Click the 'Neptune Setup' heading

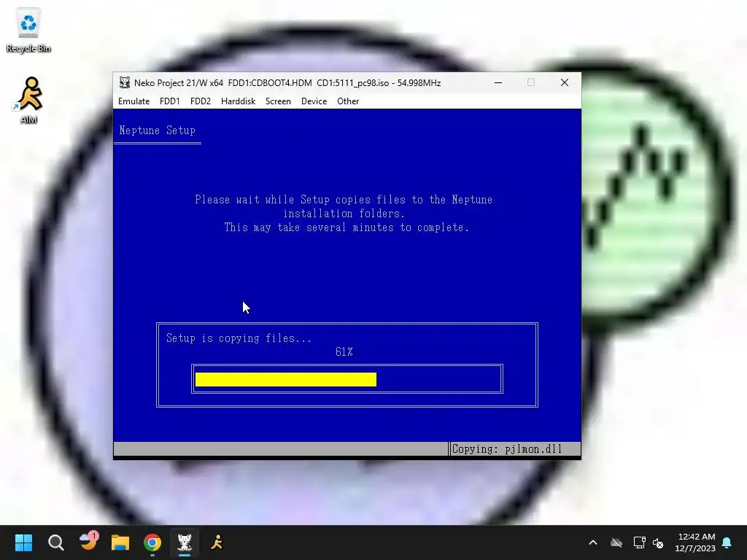[x=158, y=130]
